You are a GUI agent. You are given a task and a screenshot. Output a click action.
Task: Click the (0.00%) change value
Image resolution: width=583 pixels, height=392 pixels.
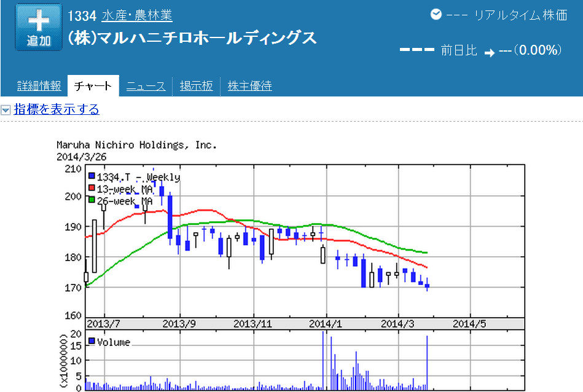538,50
